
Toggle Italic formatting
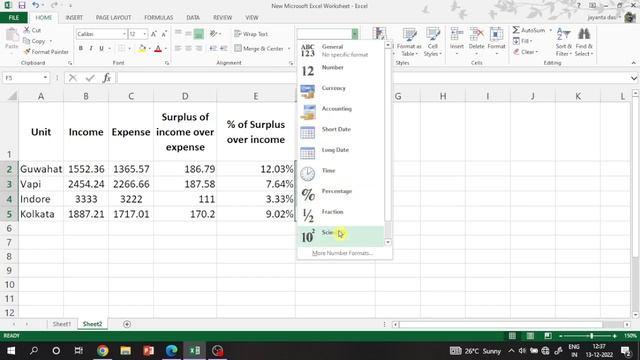[x=91, y=49]
